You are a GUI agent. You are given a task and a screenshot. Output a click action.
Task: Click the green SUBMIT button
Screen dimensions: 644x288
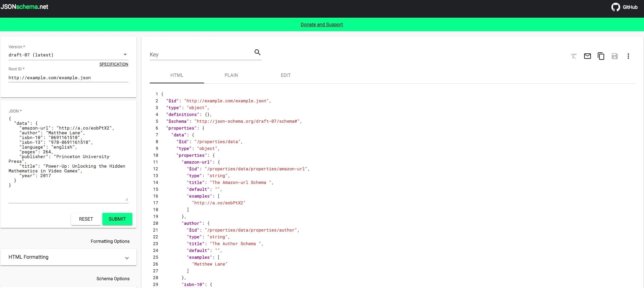pyautogui.click(x=117, y=219)
